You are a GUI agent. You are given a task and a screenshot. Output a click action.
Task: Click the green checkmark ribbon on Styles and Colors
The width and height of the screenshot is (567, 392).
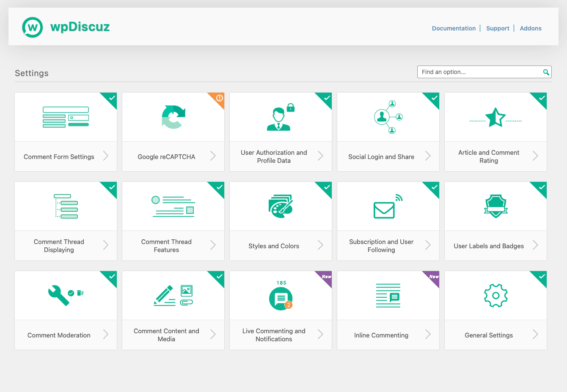[326, 187]
